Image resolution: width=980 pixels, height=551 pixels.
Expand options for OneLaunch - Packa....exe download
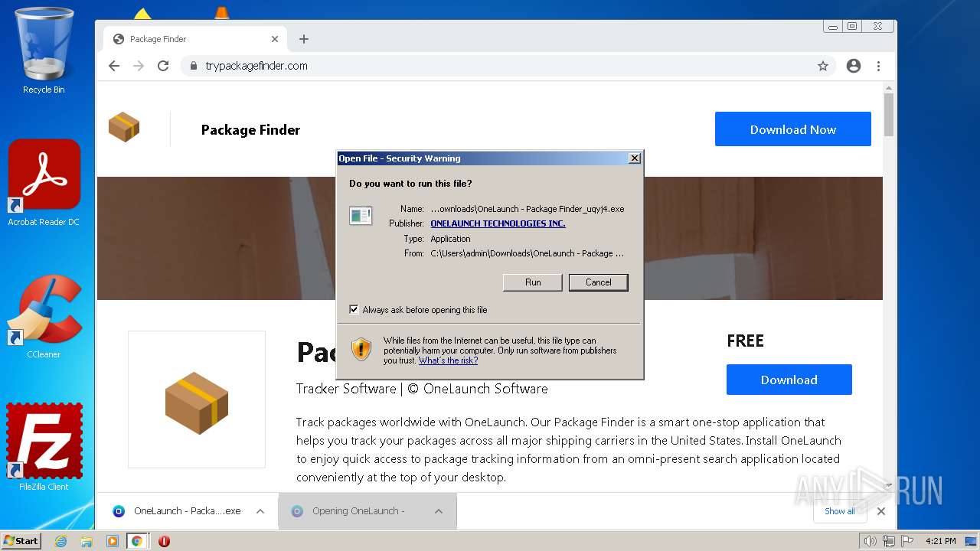(x=260, y=511)
